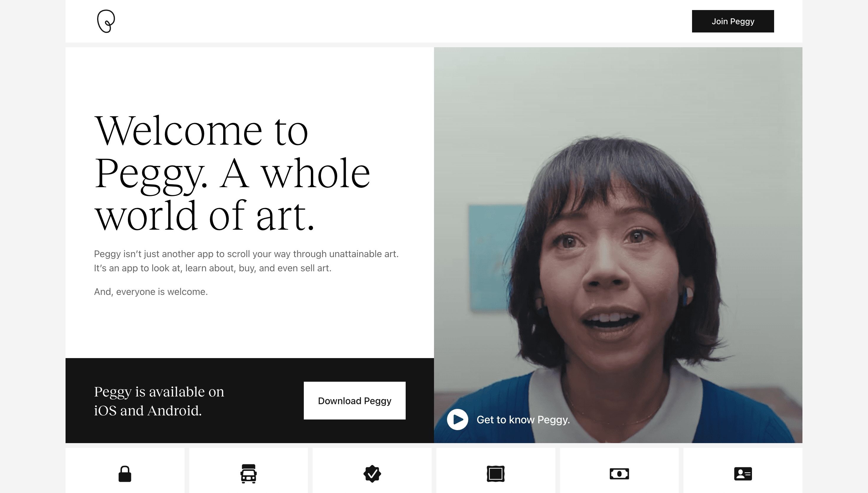Click the picture frame icon card
This screenshot has width=868, height=493.
[496, 471]
